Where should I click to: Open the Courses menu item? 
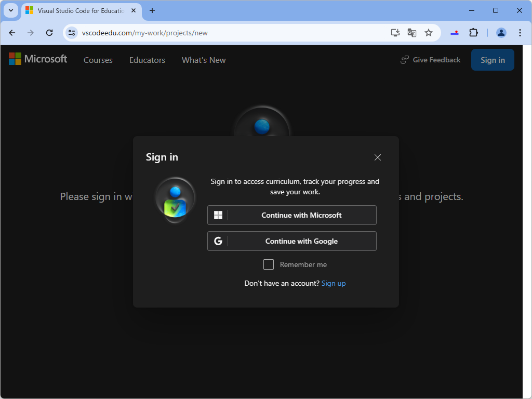tap(98, 60)
